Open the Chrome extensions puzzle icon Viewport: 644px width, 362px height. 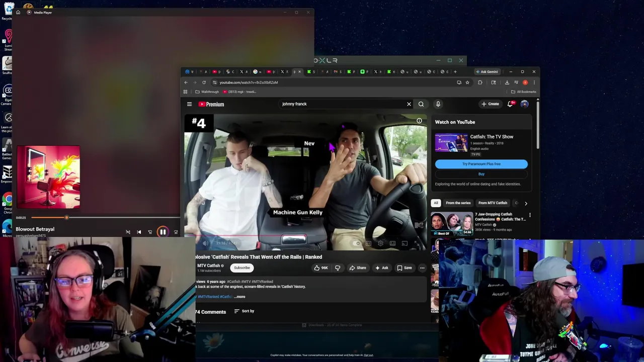480,82
